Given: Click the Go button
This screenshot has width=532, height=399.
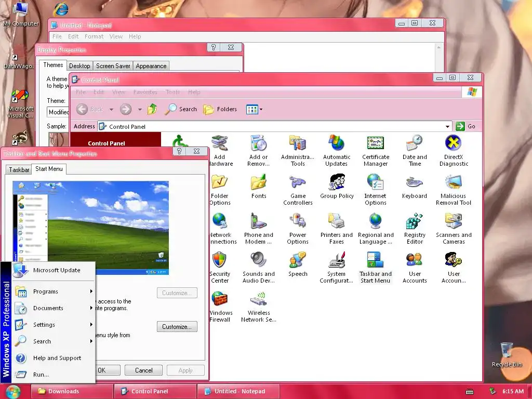Looking at the screenshot, I should click(x=465, y=126).
